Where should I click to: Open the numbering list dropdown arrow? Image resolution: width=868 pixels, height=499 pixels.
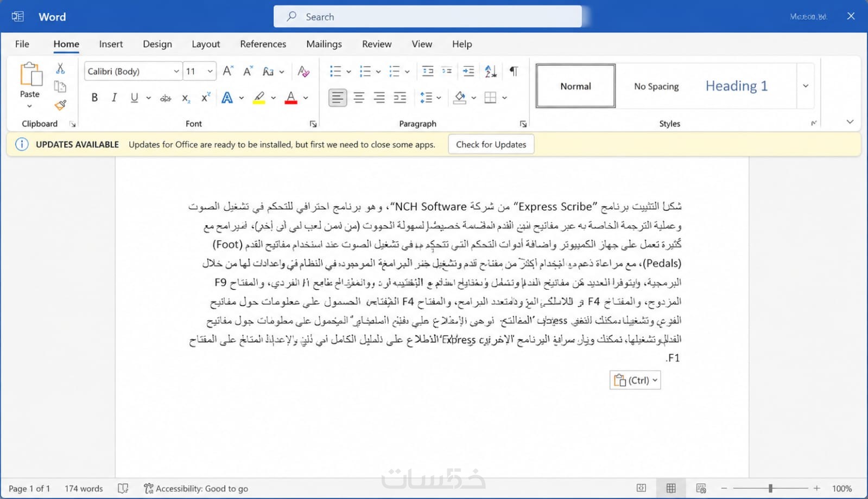(378, 72)
